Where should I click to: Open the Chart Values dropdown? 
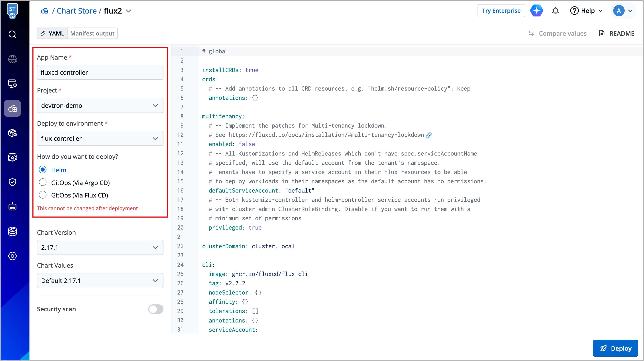(100, 281)
